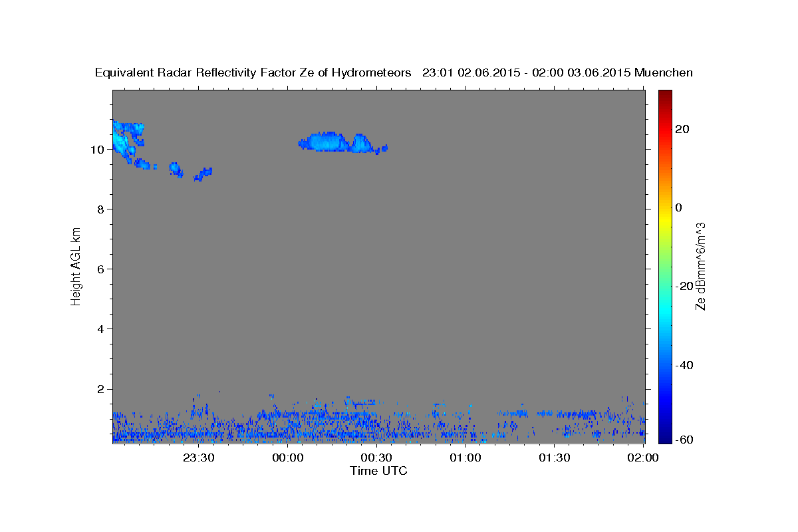Click the height tick label 2

[101, 389]
